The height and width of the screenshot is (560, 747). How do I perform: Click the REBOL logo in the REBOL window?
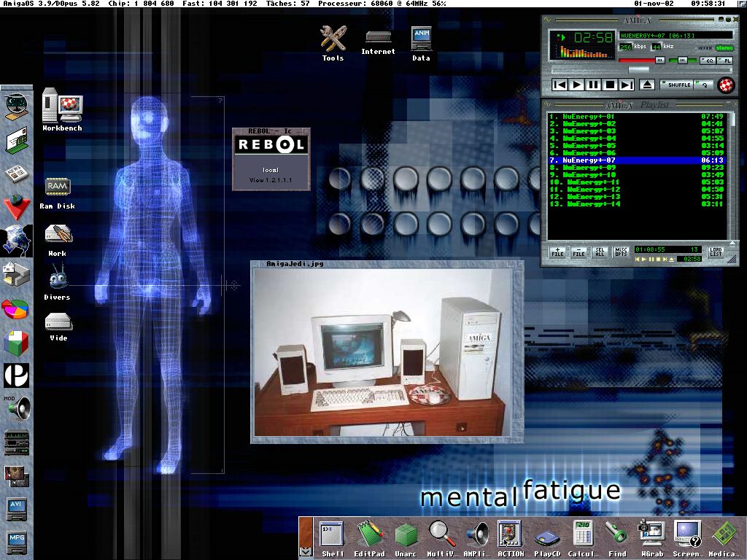271,145
